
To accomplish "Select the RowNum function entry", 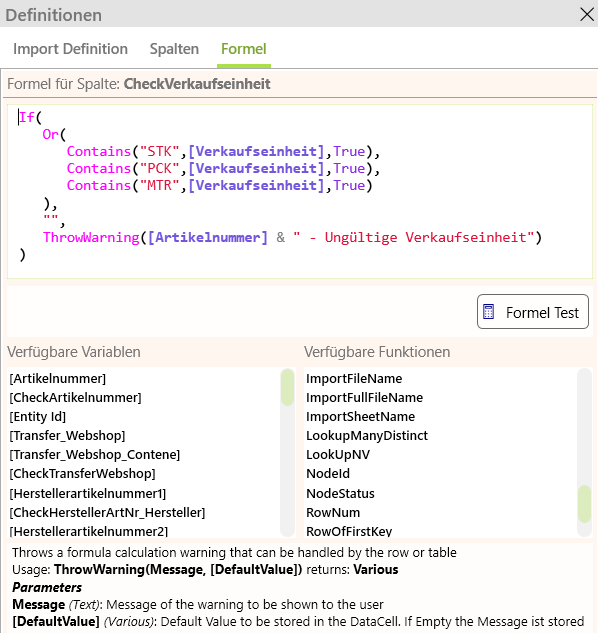I will point(333,512).
